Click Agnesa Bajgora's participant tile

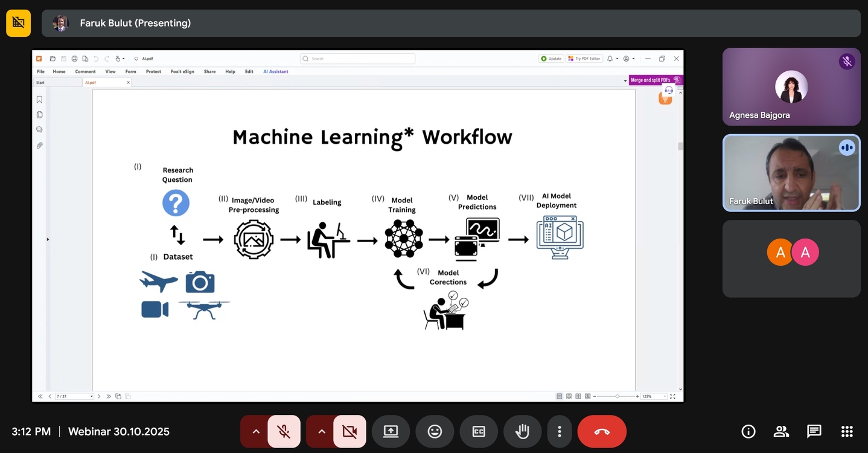point(791,87)
